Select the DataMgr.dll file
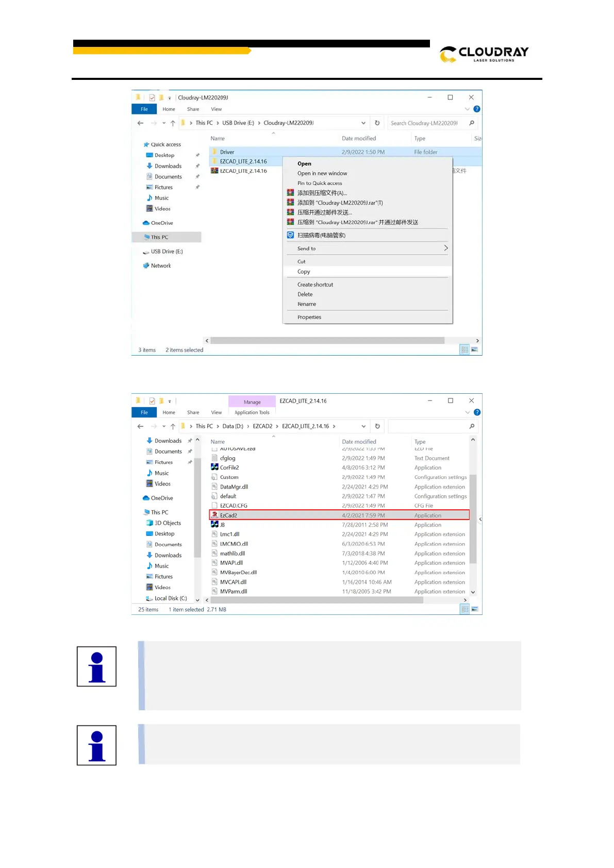The height and width of the screenshot is (868, 614). point(234,487)
